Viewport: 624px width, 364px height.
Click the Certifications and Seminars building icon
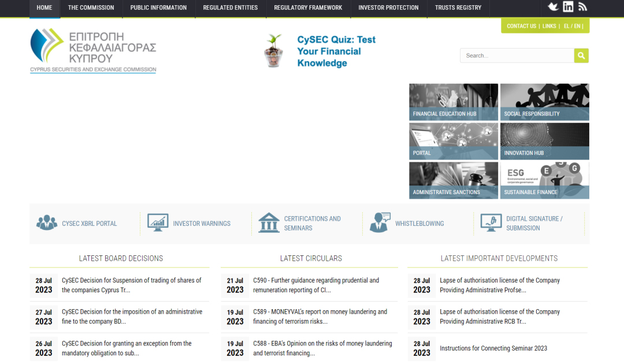point(269,223)
